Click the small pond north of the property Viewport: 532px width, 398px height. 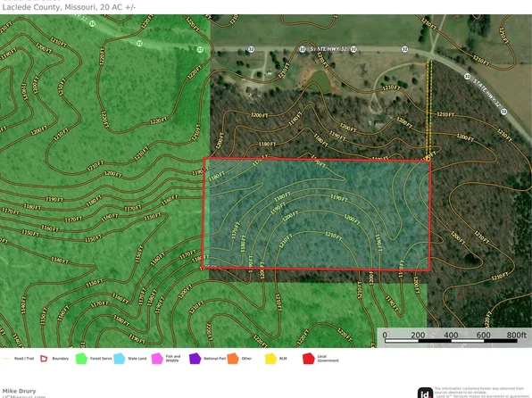[x=319, y=80]
